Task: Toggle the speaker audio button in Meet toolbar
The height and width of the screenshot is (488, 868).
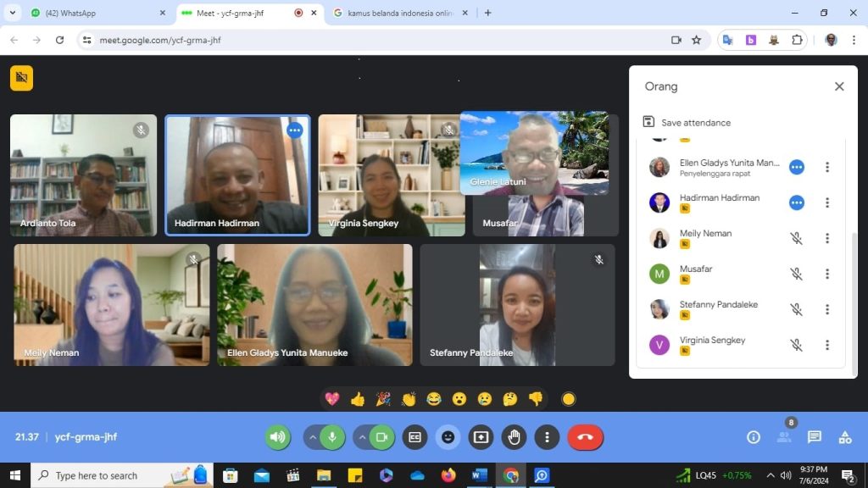Action: point(277,437)
